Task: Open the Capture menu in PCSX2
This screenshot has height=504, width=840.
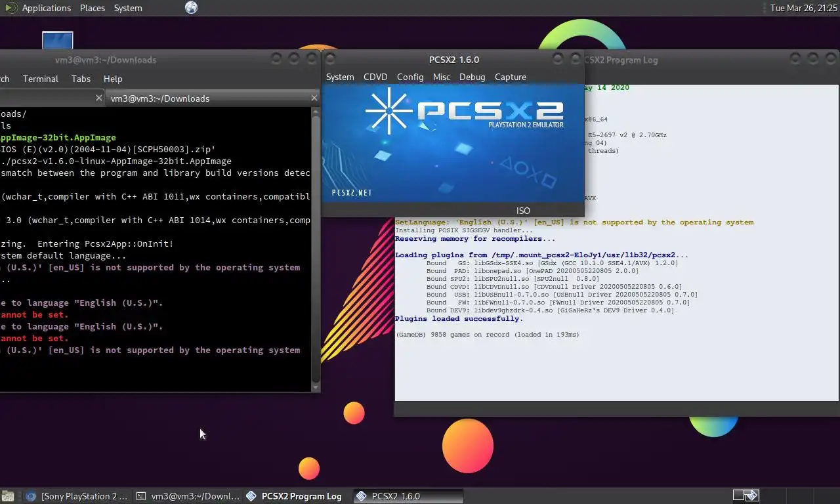Action: [511, 77]
